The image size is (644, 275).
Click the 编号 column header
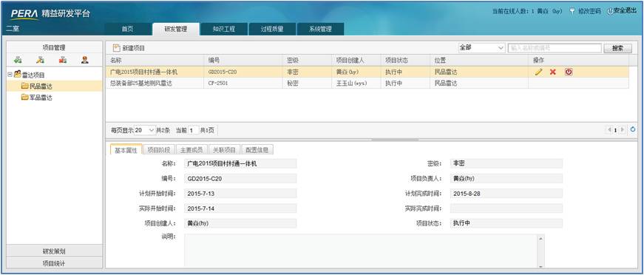[243, 60]
